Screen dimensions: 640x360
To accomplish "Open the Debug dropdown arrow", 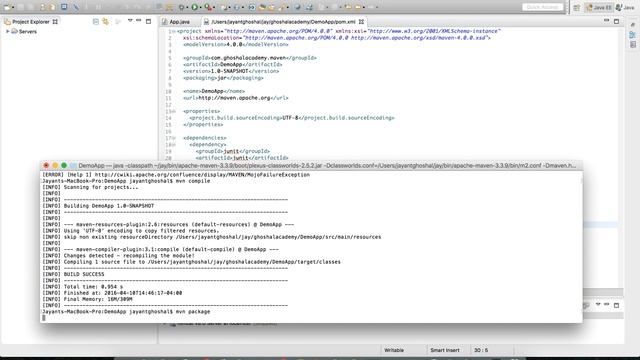I will [187, 7].
